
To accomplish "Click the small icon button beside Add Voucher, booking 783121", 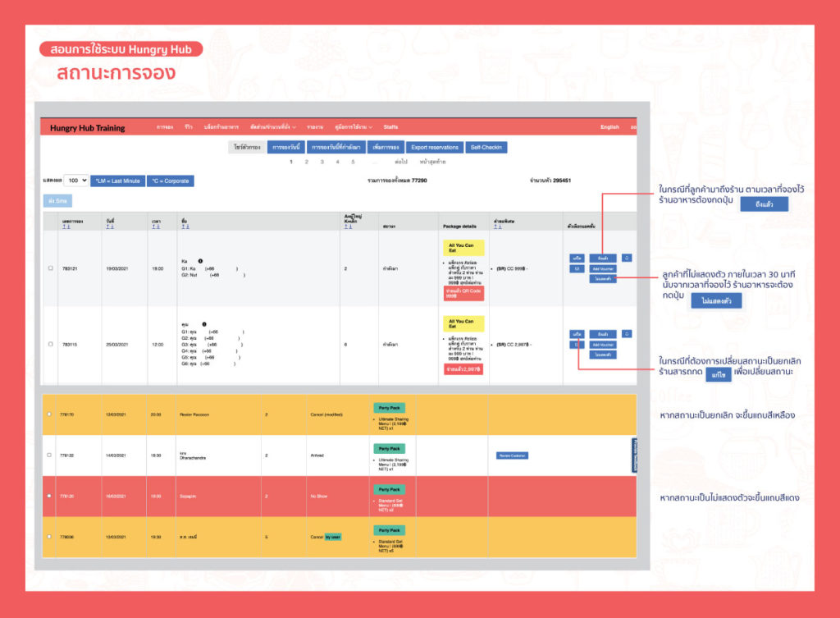I will 577,268.
